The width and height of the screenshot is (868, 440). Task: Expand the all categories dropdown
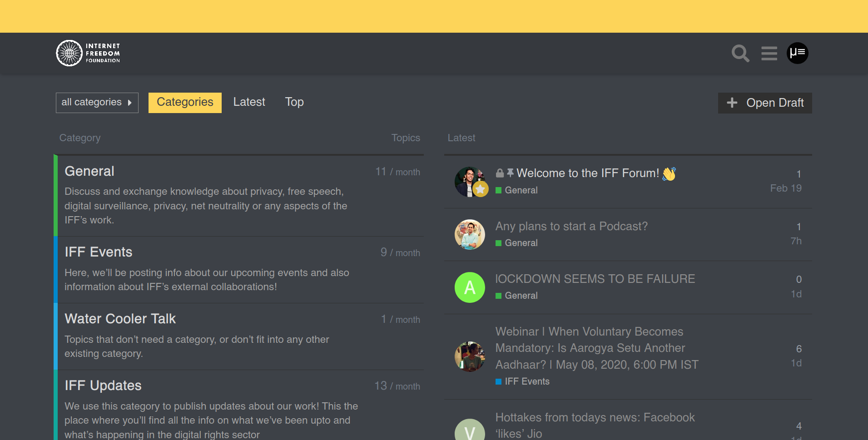point(97,103)
